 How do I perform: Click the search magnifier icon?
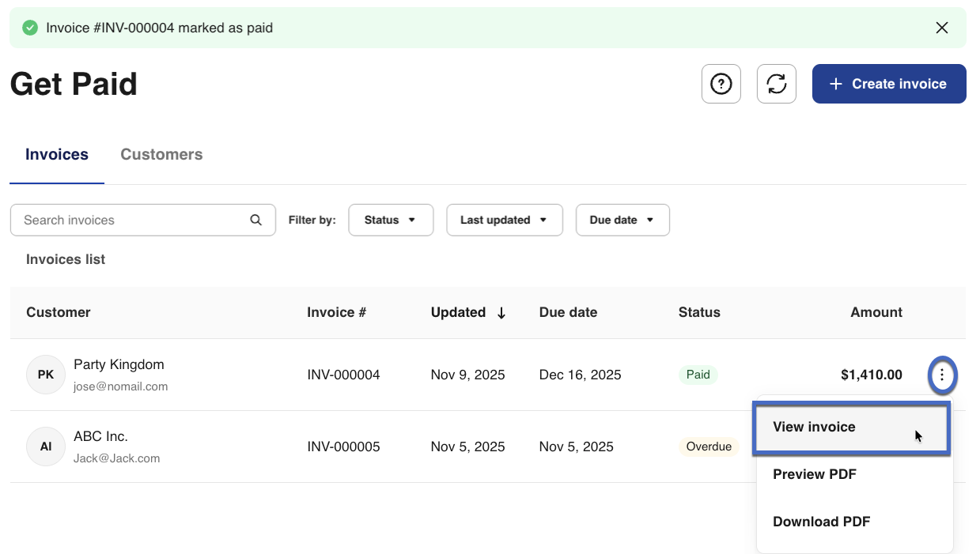click(255, 220)
